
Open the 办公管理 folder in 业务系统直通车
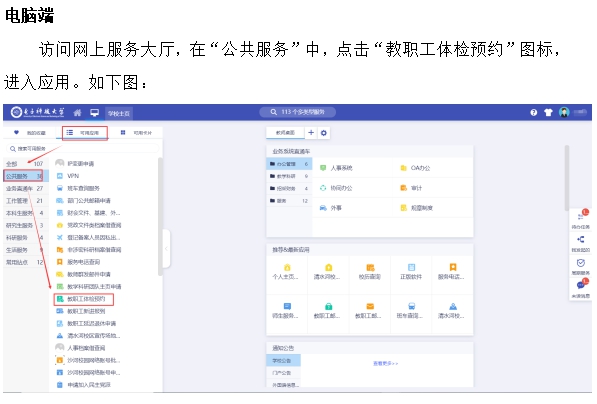point(289,164)
